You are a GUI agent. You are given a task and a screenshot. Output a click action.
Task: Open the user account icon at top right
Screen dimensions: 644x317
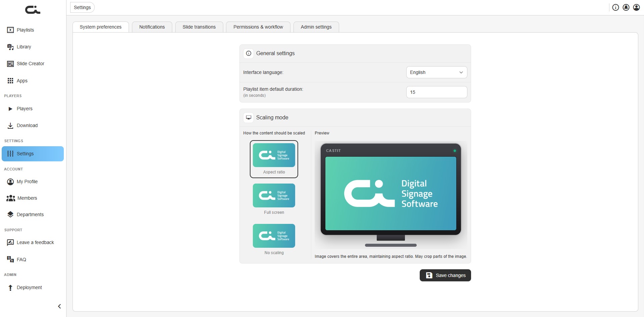[x=636, y=7]
